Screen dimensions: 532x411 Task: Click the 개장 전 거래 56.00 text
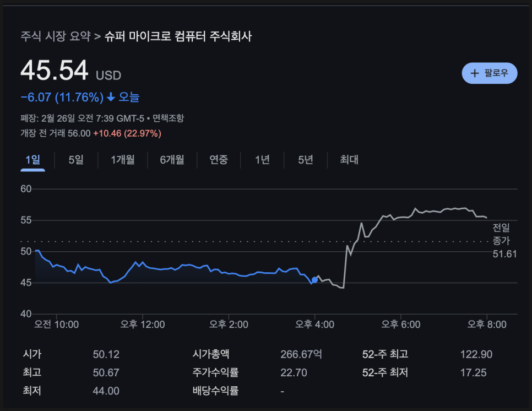click(56, 133)
